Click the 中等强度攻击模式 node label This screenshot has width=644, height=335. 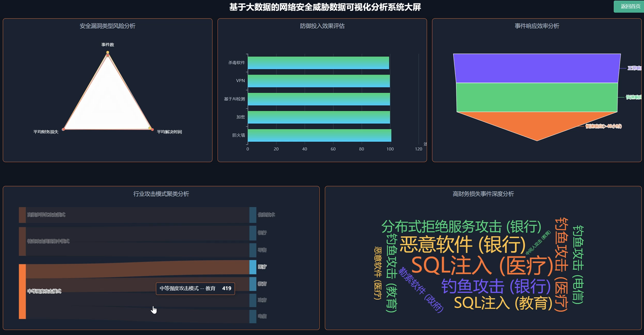(x=44, y=291)
